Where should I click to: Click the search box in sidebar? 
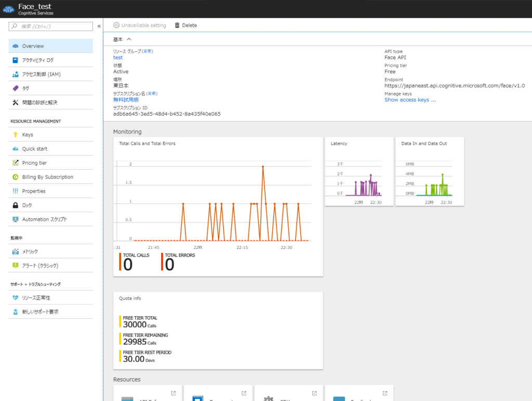[x=50, y=26]
